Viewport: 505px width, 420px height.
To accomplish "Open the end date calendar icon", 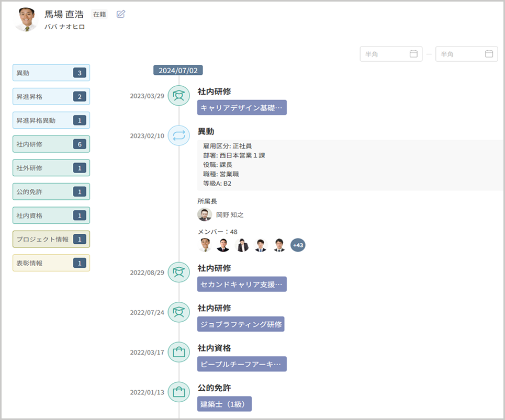I will (489, 54).
